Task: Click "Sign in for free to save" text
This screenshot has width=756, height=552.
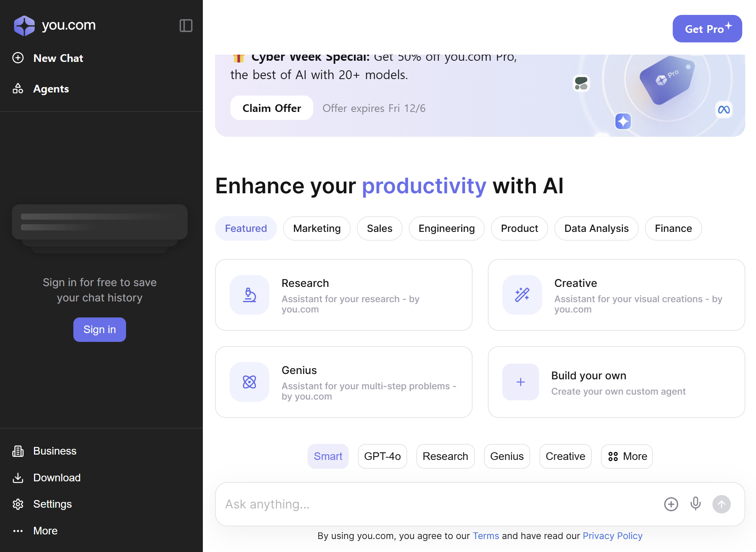Action: pyautogui.click(x=100, y=282)
